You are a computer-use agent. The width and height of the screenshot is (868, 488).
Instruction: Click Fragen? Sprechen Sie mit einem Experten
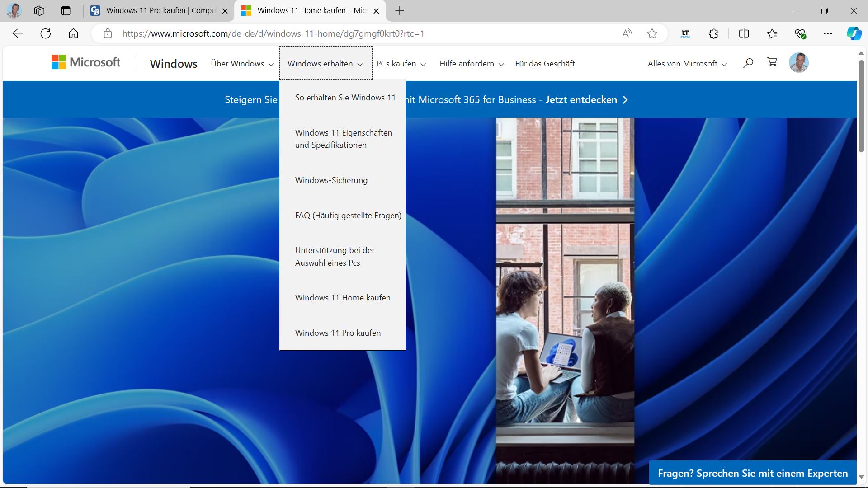(x=752, y=473)
